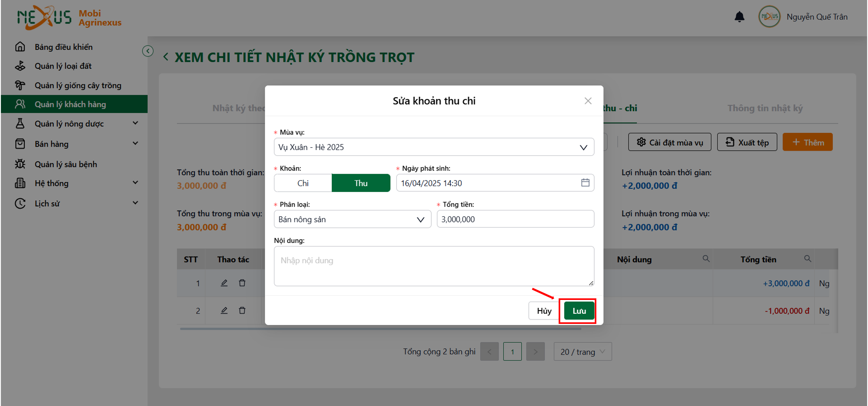The image size is (868, 406).
Task: Select the Thu option for Khoản
Action: (361, 183)
